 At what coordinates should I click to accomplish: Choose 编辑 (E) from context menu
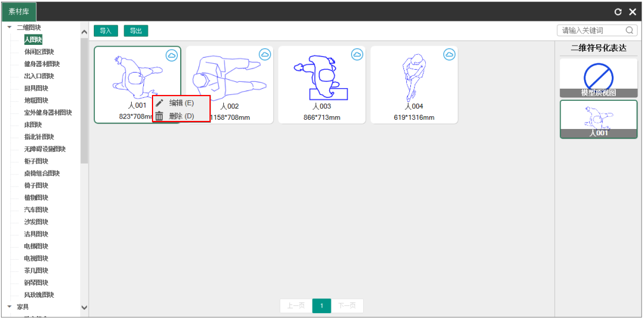pos(181,102)
